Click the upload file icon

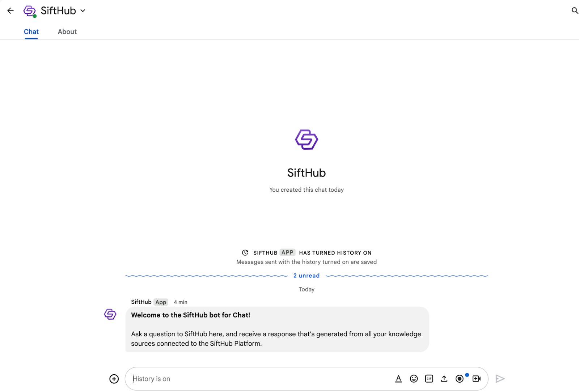click(444, 379)
